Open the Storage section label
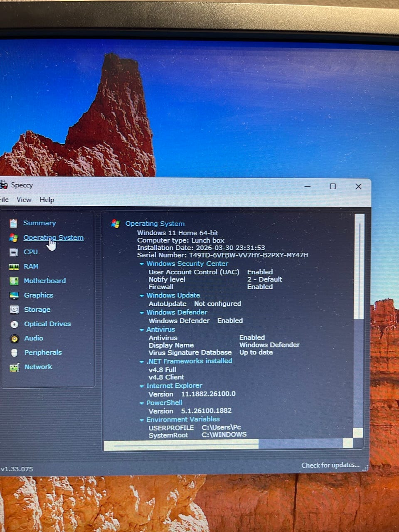The width and height of the screenshot is (399, 532). [37, 310]
